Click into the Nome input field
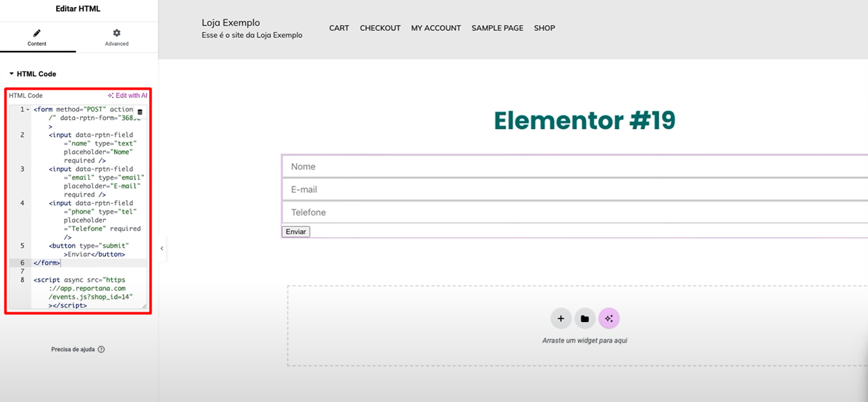The image size is (868, 402). click(574, 166)
